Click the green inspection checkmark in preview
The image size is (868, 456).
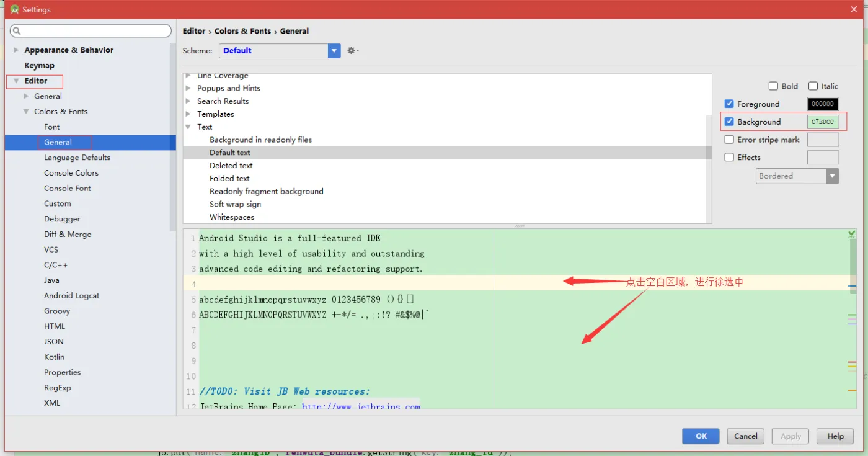852,234
